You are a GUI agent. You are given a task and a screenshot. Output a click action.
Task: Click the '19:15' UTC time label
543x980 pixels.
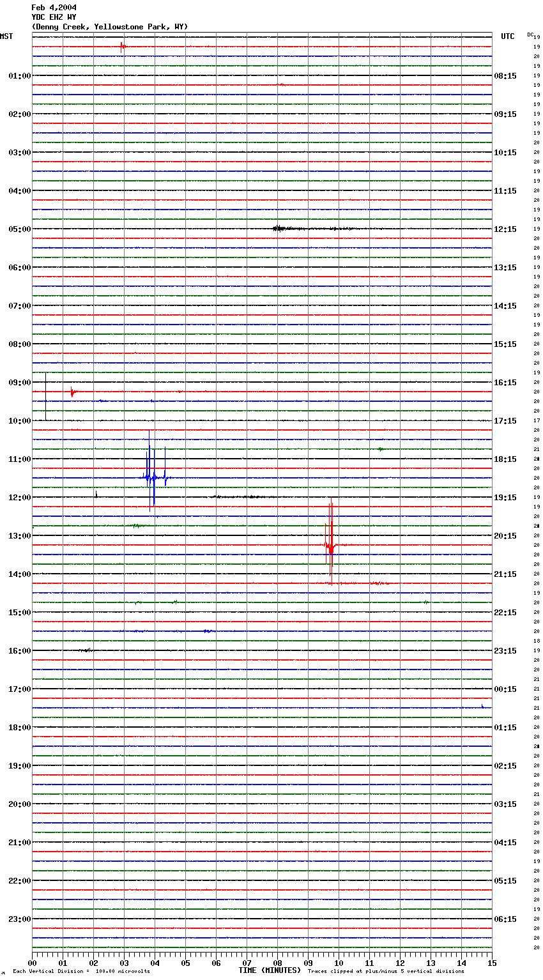(505, 498)
